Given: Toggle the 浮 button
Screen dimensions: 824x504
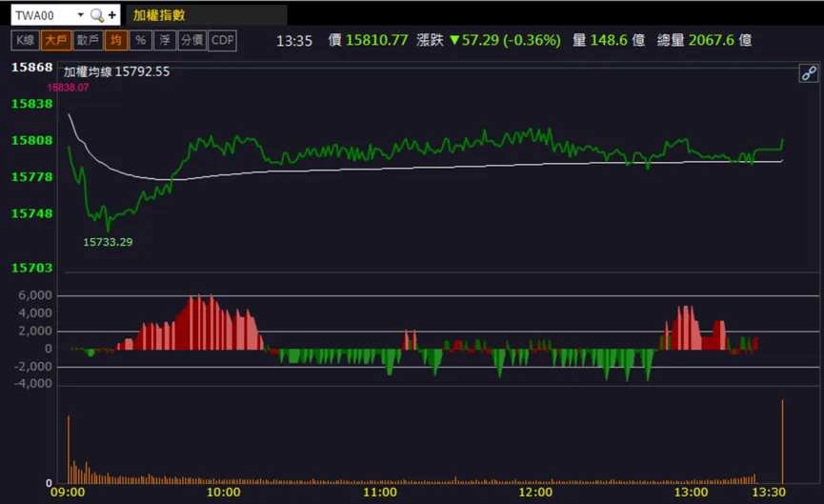Looking at the screenshot, I should click(165, 40).
